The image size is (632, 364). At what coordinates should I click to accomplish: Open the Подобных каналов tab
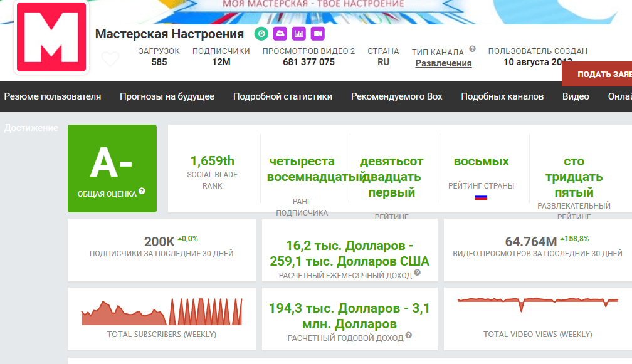tap(502, 96)
